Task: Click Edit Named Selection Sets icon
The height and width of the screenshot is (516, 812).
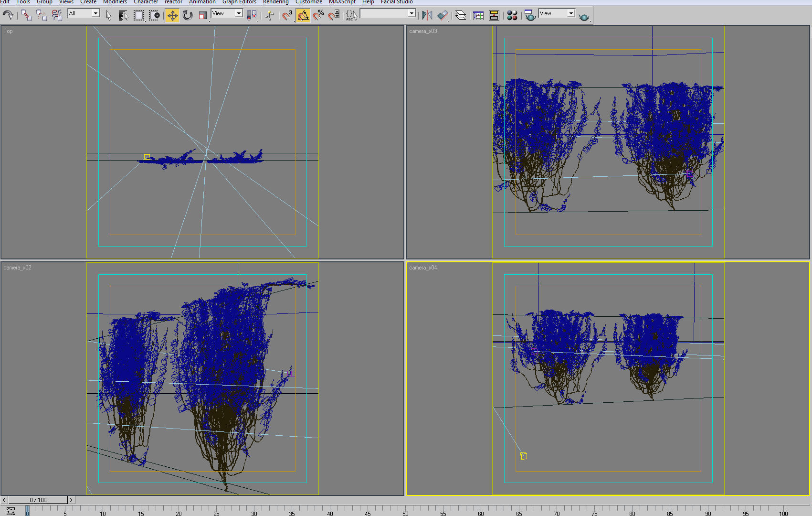Action: pos(351,15)
